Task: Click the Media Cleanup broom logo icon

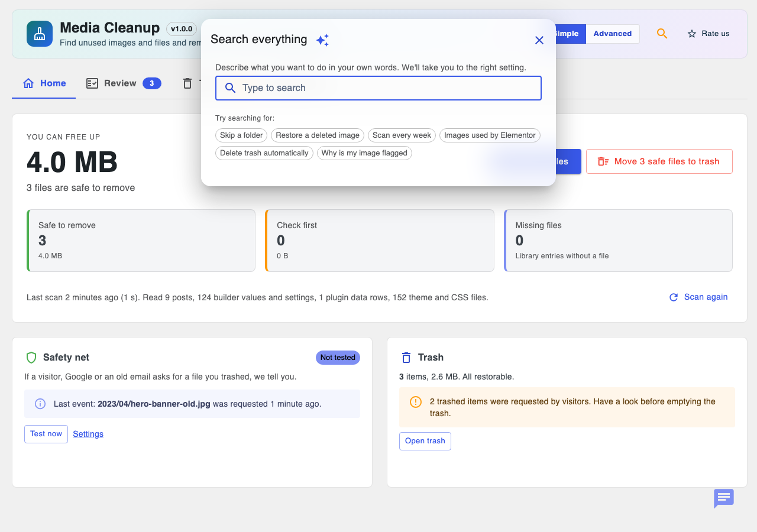Action: tap(40, 34)
